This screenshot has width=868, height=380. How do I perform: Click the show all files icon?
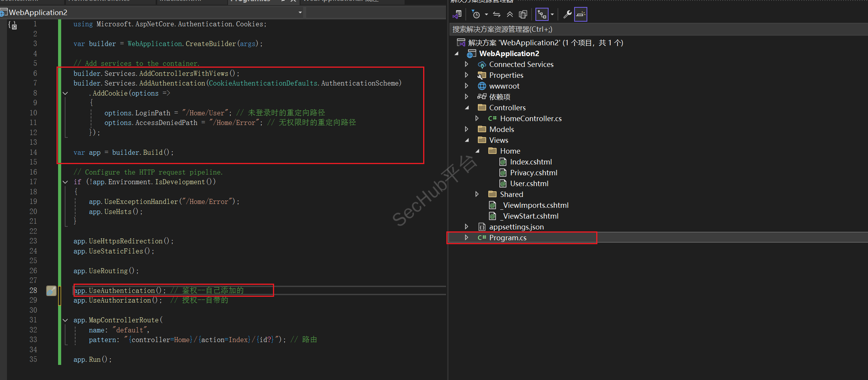point(523,15)
